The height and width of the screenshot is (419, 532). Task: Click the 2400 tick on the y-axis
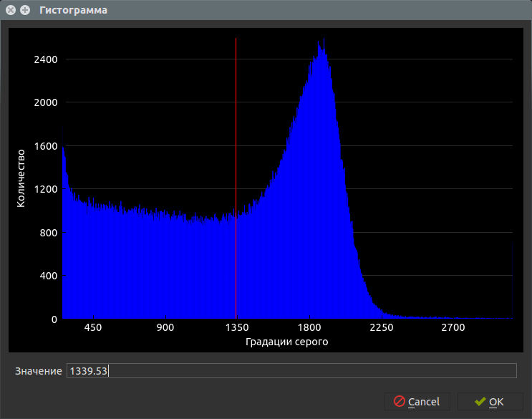point(45,59)
